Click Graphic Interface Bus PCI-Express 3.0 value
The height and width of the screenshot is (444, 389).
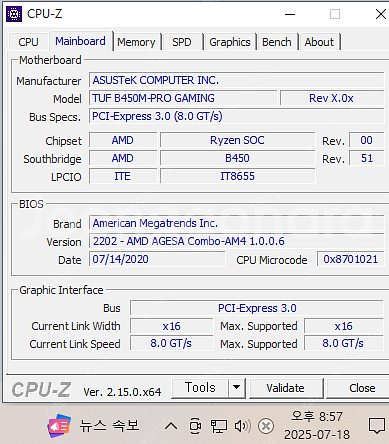tap(257, 308)
